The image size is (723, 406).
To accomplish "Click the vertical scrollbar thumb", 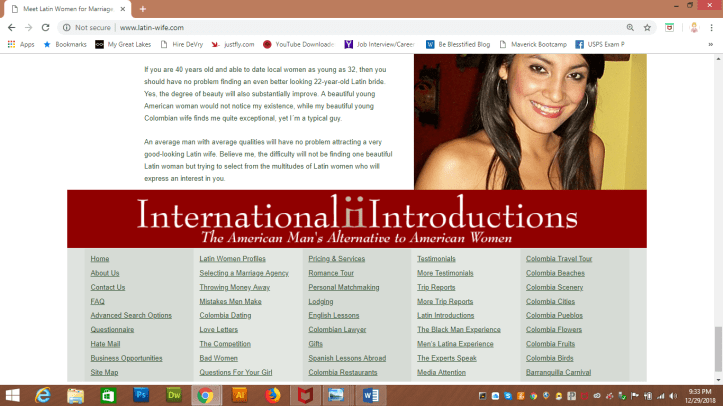I will click(718, 348).
